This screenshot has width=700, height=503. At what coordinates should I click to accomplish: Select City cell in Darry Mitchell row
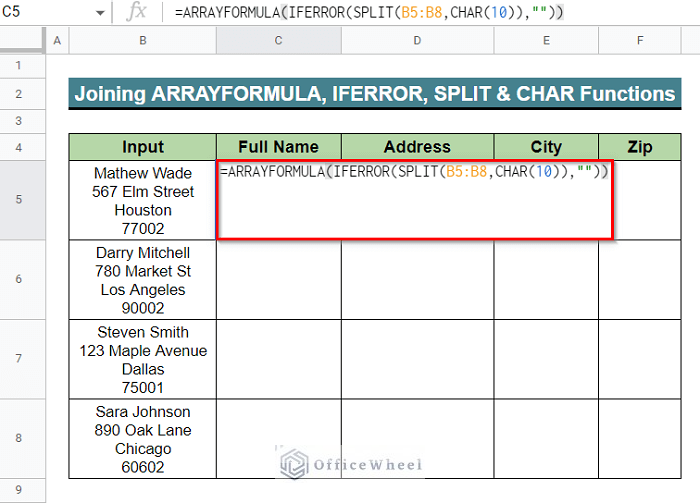point(546,280)
